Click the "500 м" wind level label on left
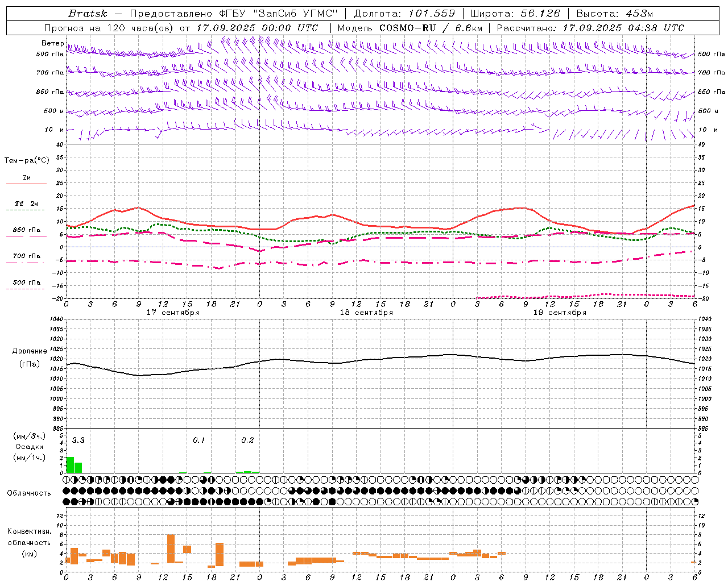 click(54, 111)
